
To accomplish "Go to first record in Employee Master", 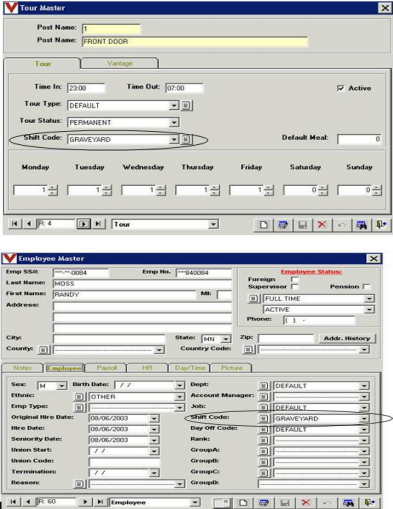I will tap(13, 502).
